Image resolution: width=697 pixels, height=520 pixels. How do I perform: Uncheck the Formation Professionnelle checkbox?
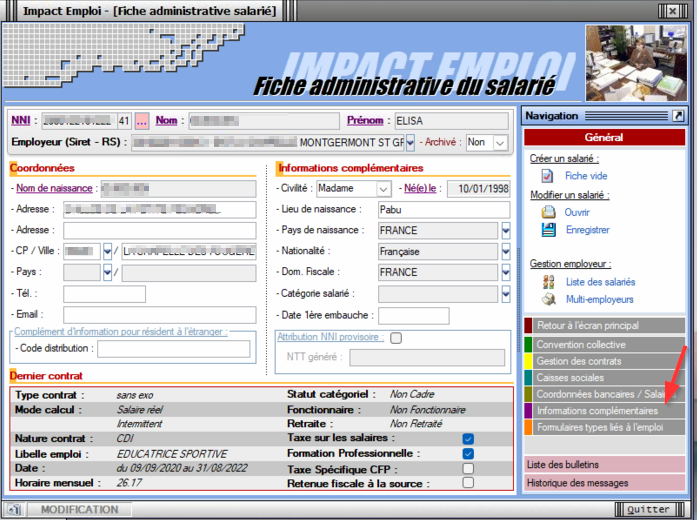468,453
